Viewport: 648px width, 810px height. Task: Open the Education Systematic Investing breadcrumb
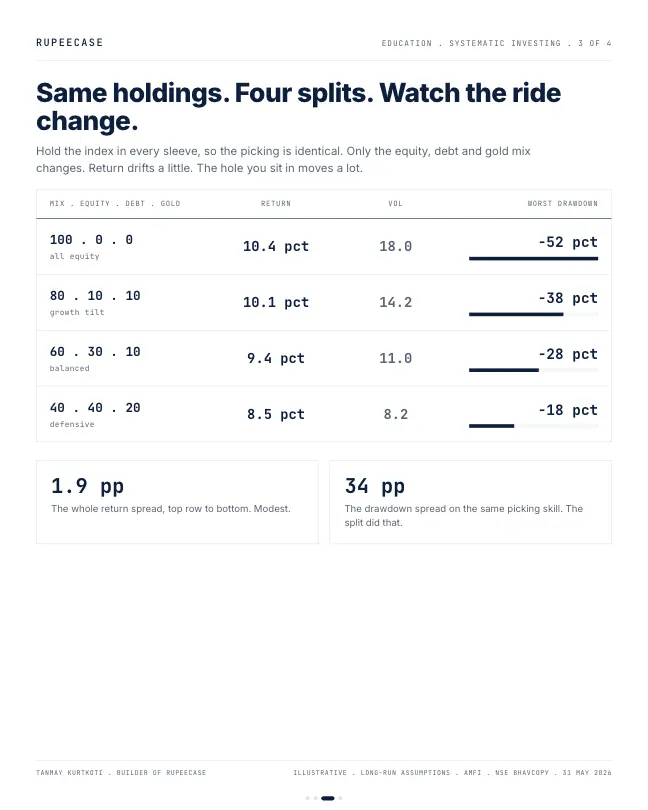point(496,43)
